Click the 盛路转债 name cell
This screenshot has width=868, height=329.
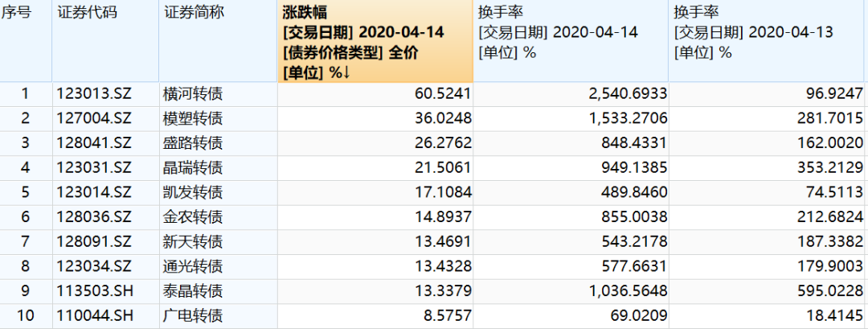click(x=218, y=143)
